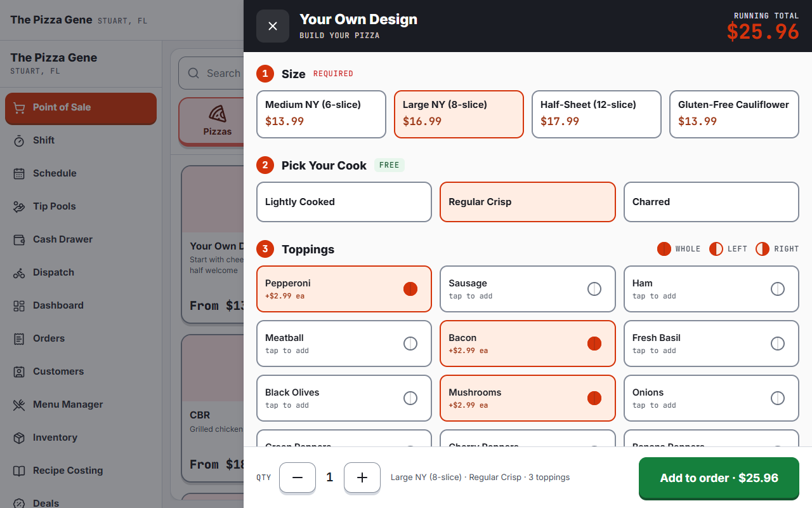Click Tip Pools coins icon
The image size is (812, 508).
tap(19, 207)
